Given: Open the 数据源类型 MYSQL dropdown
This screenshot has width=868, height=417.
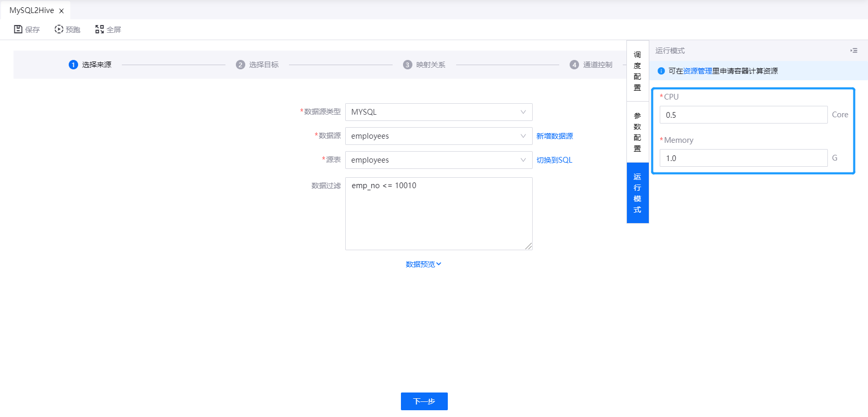Looking at the screenshot, I should (439, 112).
